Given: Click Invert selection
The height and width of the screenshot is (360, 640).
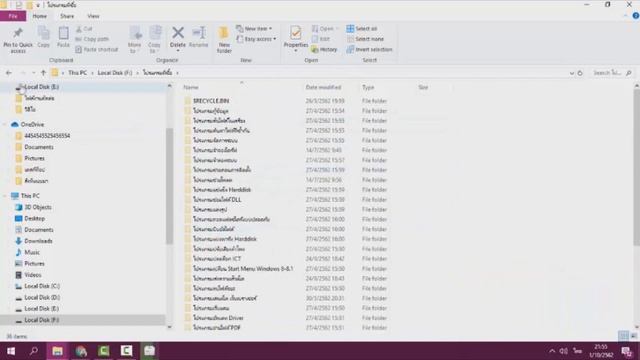Looking at the screenshot, I should [369, 49].
